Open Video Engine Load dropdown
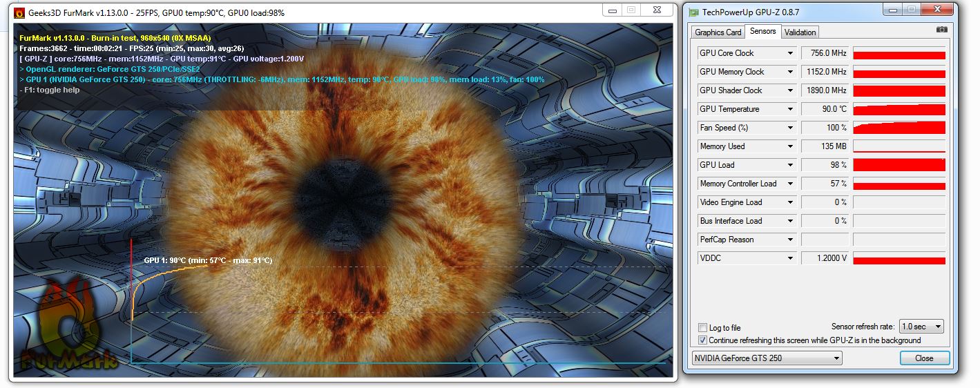This screenshot has width=980, height=388. point(791,202)
